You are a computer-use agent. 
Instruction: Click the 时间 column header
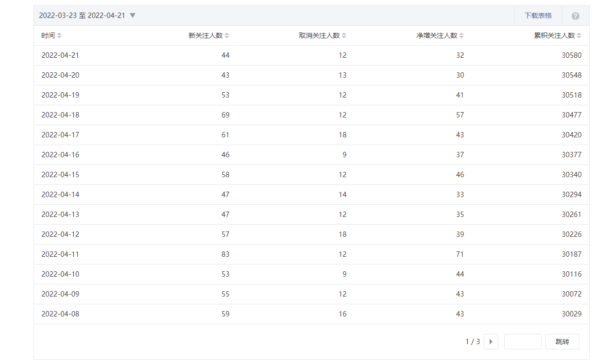(48, 36)
